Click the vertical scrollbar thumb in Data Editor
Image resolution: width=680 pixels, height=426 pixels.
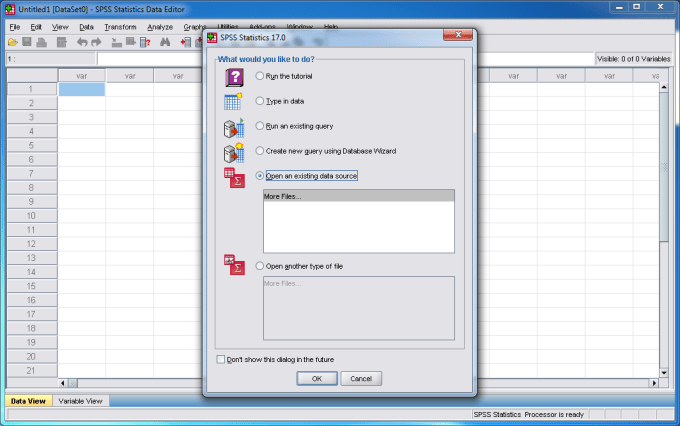pyautogui.click(x=664, y=167)
